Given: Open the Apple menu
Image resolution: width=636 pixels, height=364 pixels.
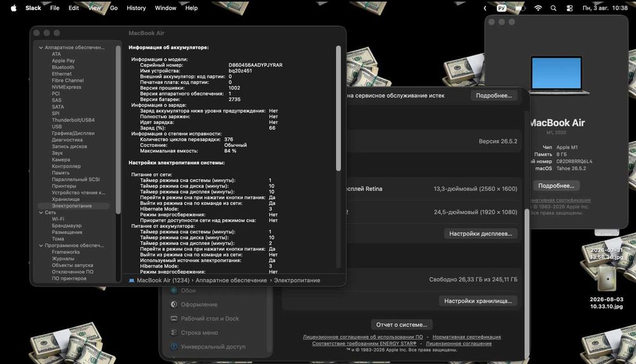Looking at the screenshot, I should click(x=13, y=8).
